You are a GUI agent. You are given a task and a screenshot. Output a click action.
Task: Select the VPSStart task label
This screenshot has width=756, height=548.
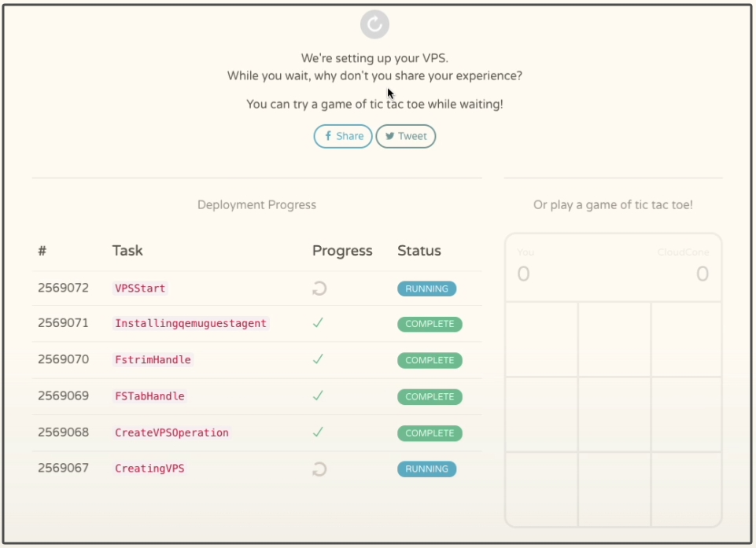pos(140,289)
